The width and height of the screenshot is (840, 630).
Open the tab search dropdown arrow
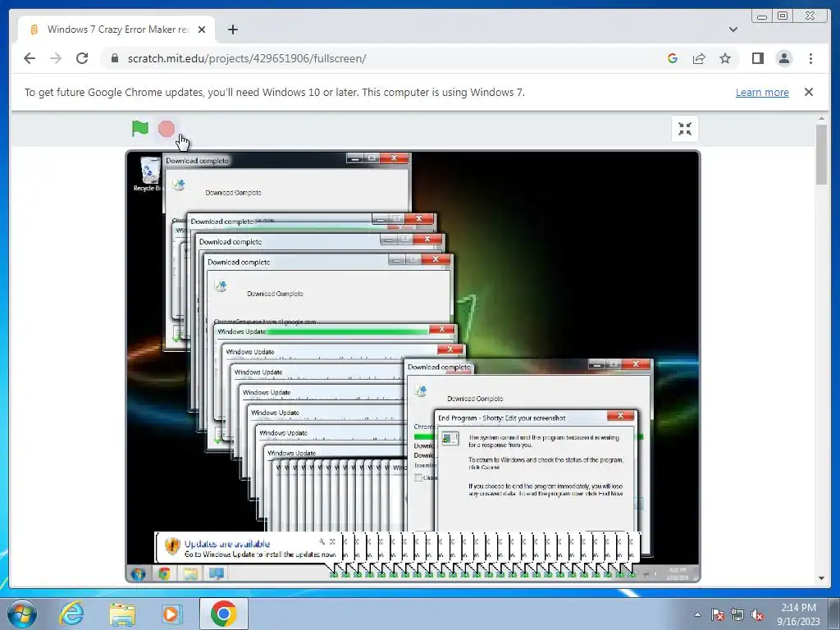tap(733, 30)
